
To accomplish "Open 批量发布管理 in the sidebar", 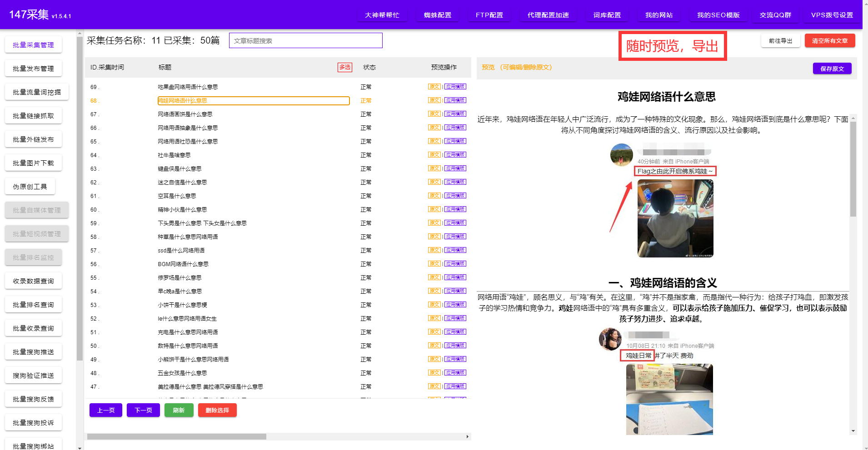I will click(x=33, y=69).
